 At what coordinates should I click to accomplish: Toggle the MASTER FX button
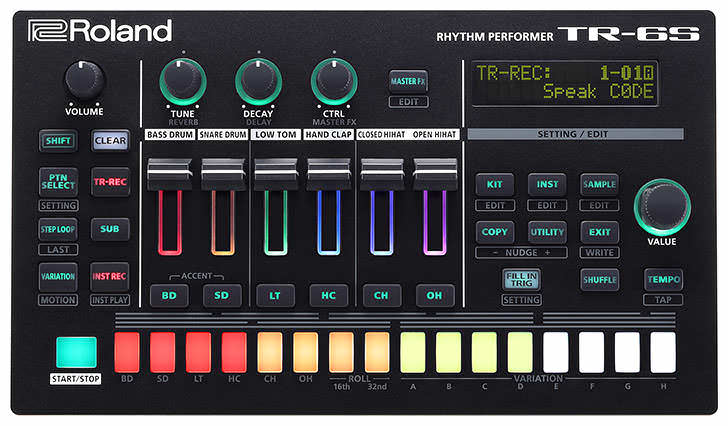point(408,81)
